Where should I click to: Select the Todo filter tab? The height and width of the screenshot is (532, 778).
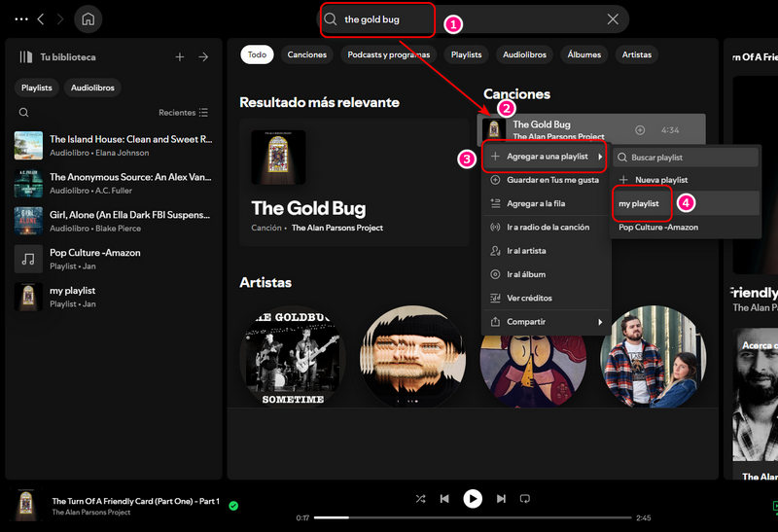[257, 54]
